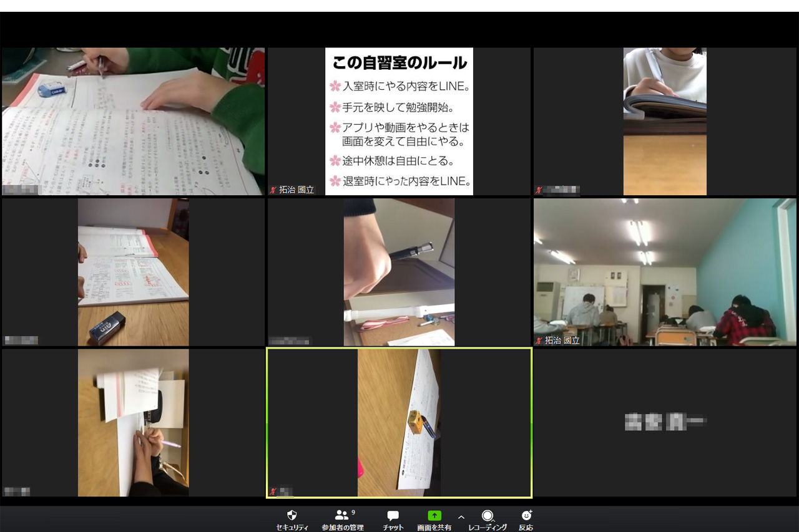
Task: Start recording with the レコーディング icon
Action: 487,516
